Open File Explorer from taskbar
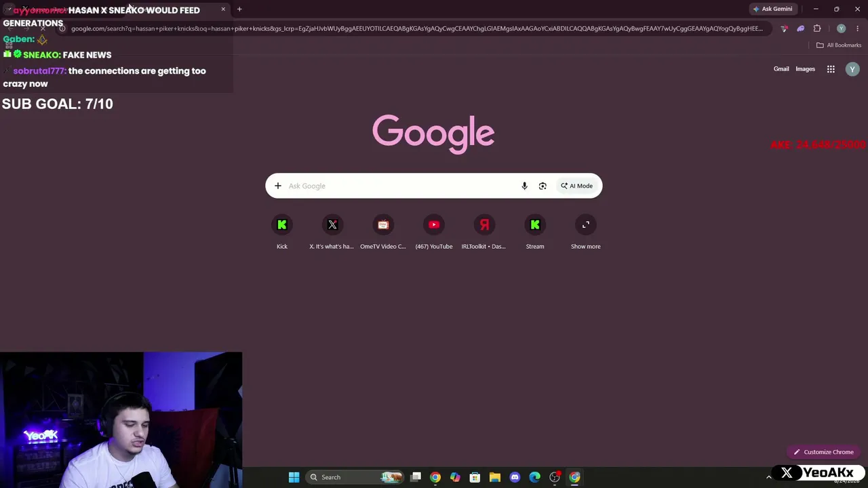 tap(495, 477)
